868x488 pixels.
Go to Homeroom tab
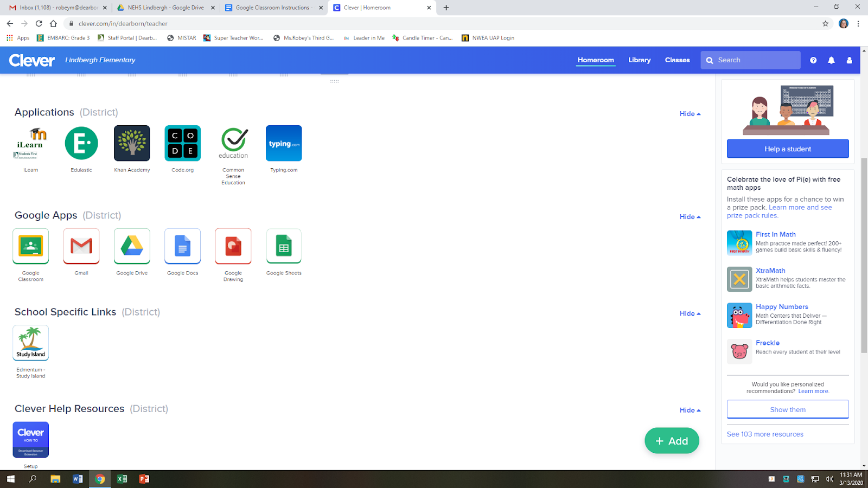pyautogui.click(x=596, y=60)
